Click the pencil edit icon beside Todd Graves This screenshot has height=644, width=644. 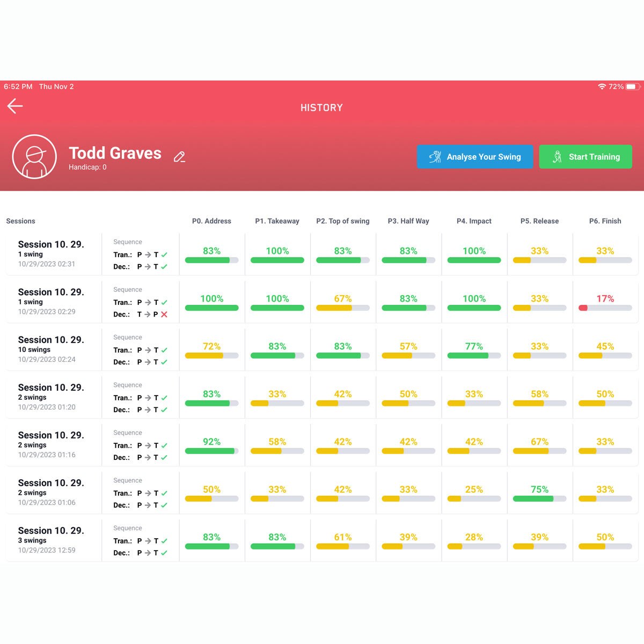179,157
